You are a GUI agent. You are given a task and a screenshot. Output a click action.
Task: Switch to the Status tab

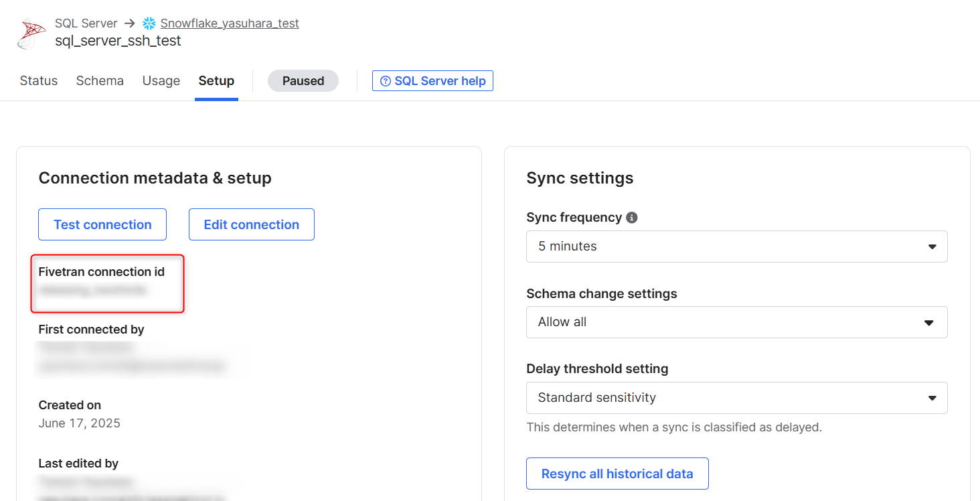pyautogui.click(x=39, y=81)
